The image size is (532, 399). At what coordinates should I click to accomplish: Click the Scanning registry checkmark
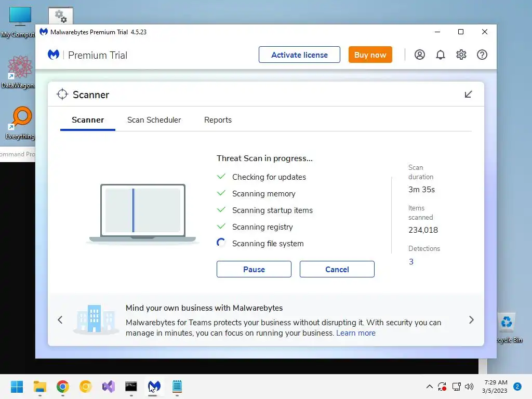pyautogui.click(x=221, y=227)
